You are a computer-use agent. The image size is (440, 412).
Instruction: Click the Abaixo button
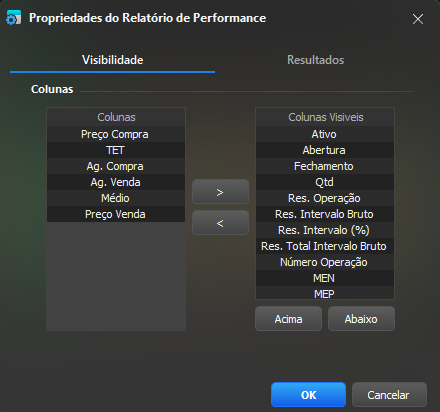pos(361,319)
